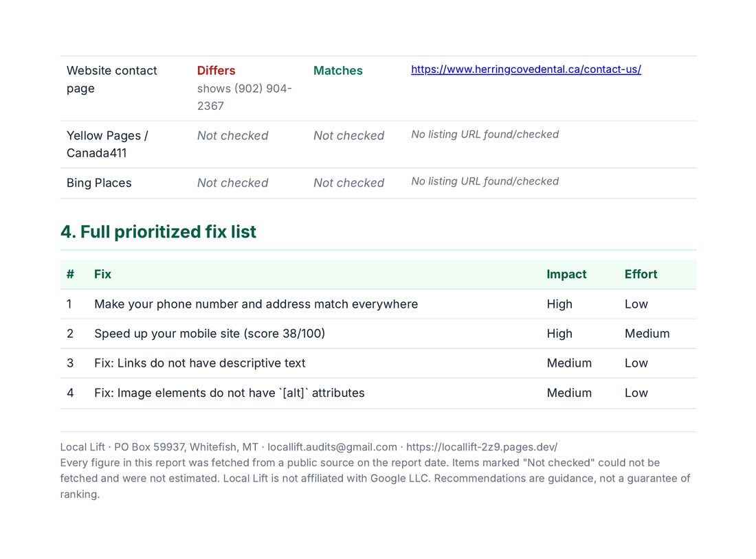Click the 'Medium' effort for the mobile speed fix
The height and width of the screenshot is (559, 756).
point(647,334)
